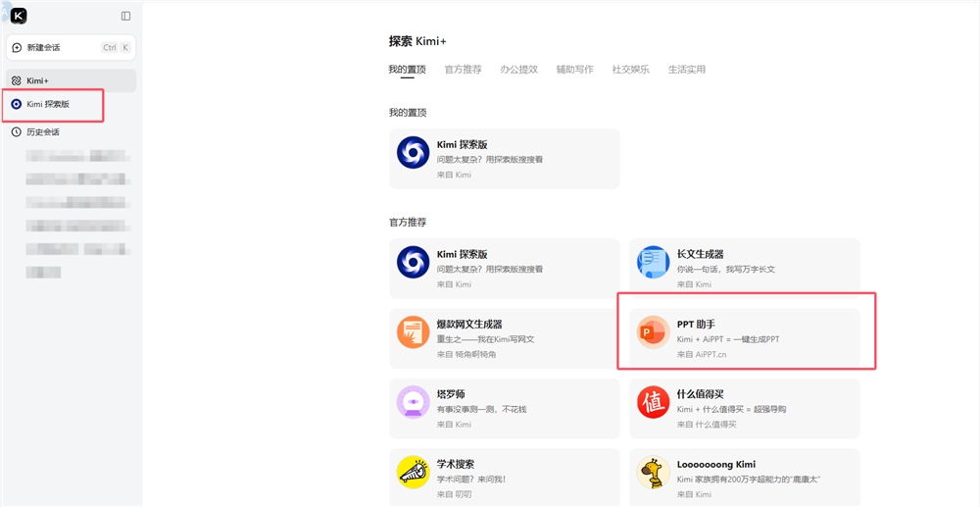The width and height of the screenshot is (980, 507).
Task: Click source label 来自 AiPPT.cn
Action: coord(702,354)
